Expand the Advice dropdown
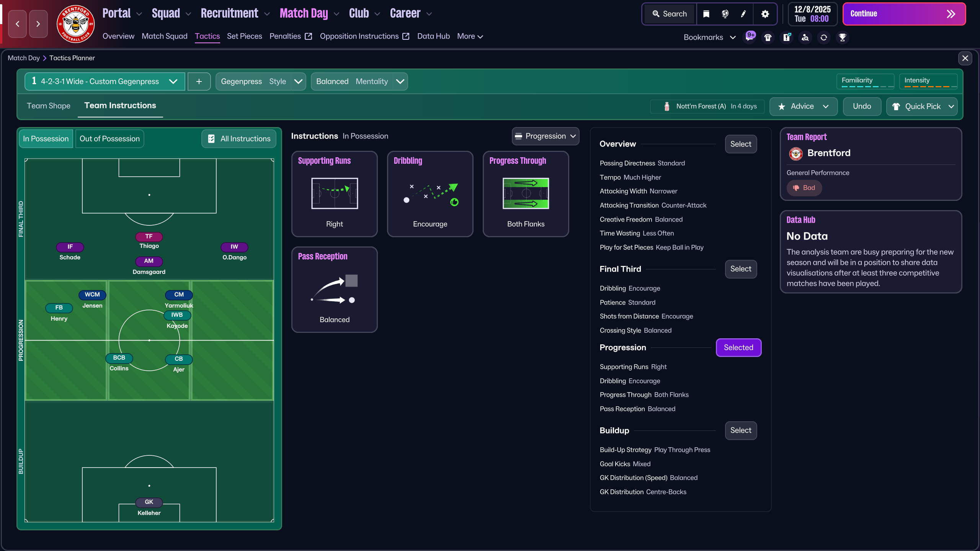980x551 pixels. tap(804, 106)
